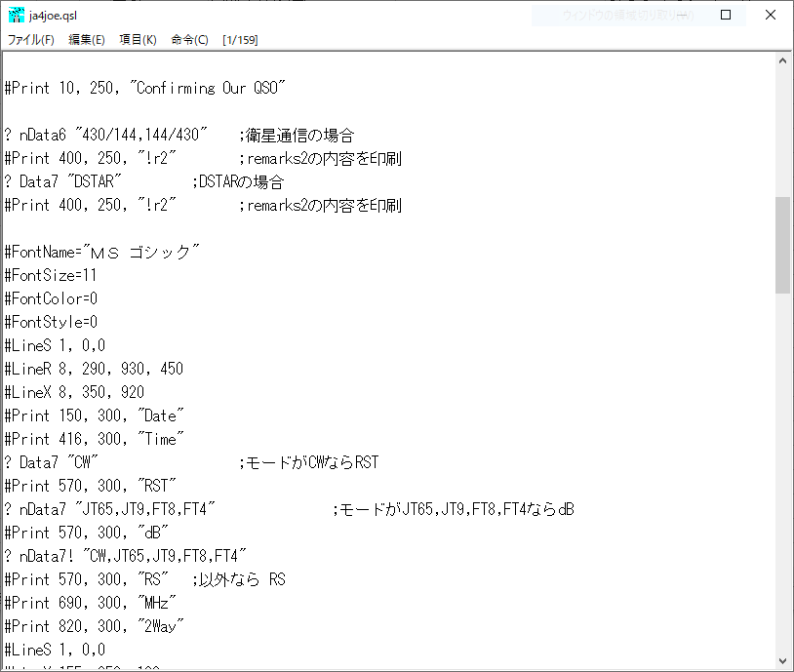Click the comment ;衛星通信の場合
The width and height of the screenshot is (794, 672).
297,136
